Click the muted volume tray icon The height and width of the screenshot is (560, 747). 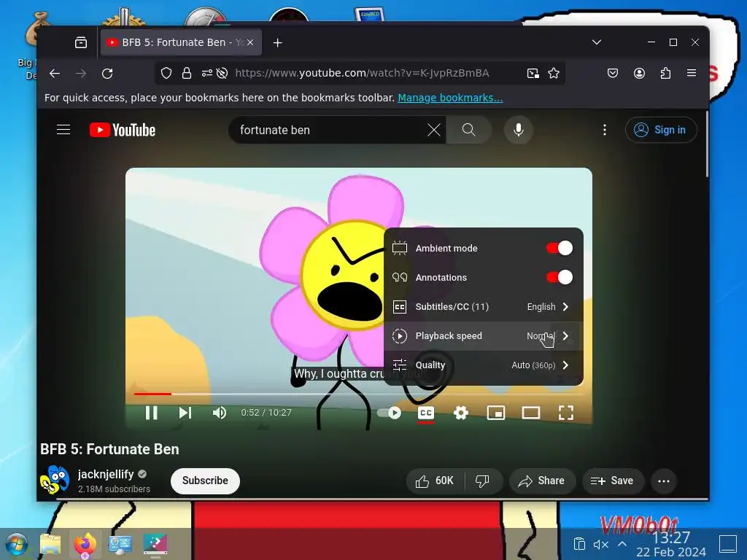click(601, 544)
